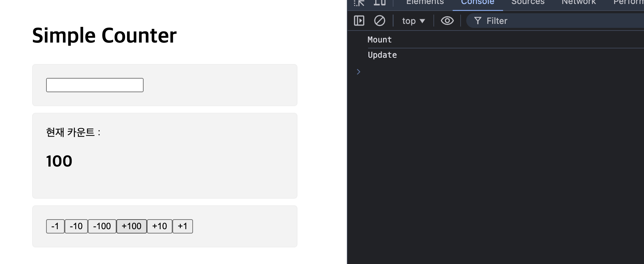
Task: Click the funnel Filter icon
Action: (x=478, y=21)
